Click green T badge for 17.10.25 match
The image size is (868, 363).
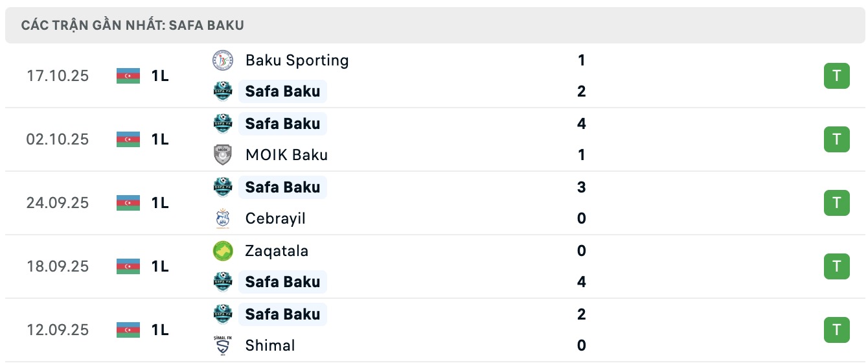pyautogui.click(x=836, y=76)
